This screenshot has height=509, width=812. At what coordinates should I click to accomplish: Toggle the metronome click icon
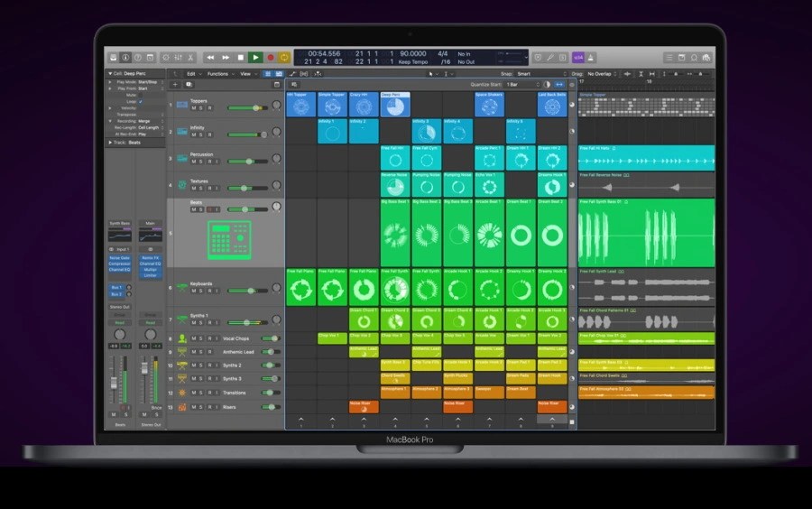click(591, 58)
